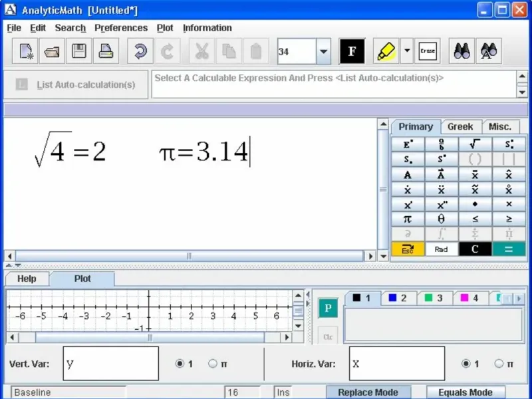Image resolution: width=532 pixels, height=399 pixels.
Task: Click the black C calculate button
Action: [475, 249]
